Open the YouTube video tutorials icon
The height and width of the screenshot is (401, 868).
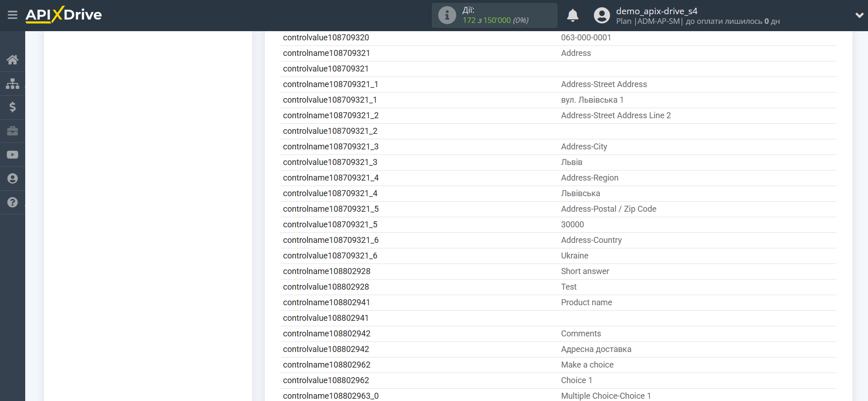12,155
